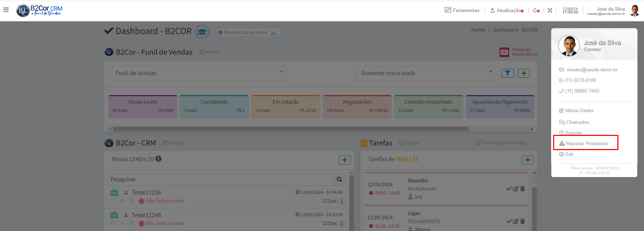
Task: Click the search magnifier in Pesquisar
Action: click(x=339, y=180)
